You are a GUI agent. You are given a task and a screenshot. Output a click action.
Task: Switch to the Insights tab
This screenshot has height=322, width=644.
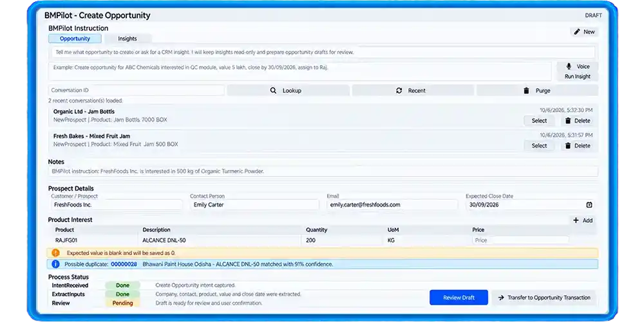(x=128, y=39)
